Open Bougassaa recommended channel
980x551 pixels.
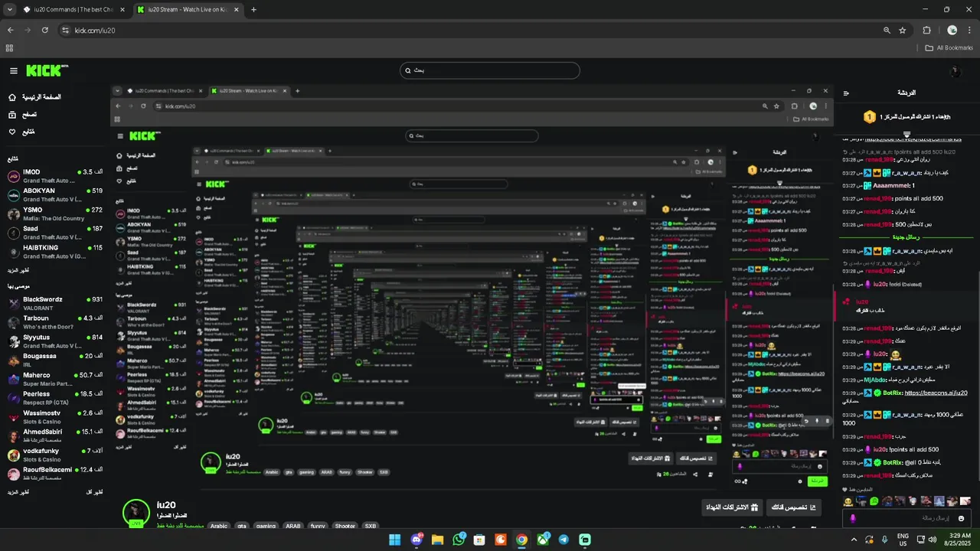55,360
